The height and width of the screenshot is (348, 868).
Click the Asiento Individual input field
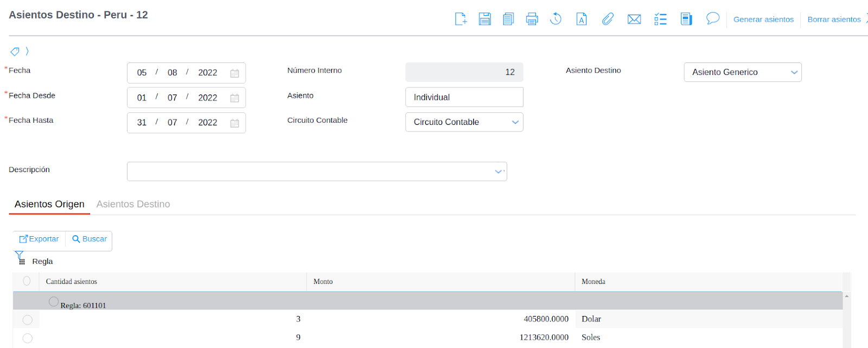[x=464, y=97]
